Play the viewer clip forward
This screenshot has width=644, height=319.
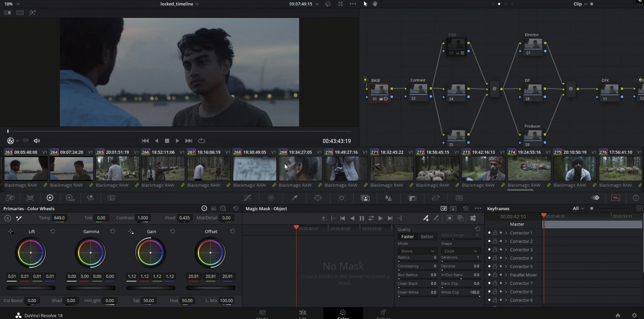pos(177,141)
